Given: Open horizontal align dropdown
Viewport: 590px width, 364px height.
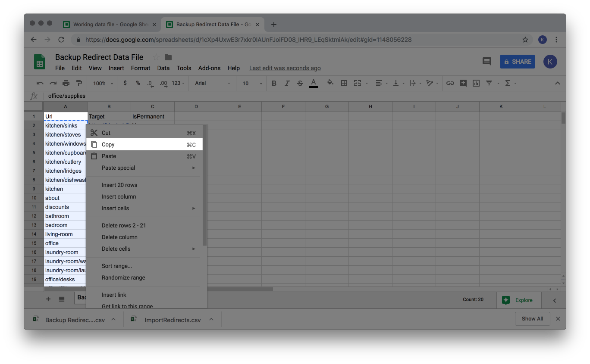Looking at the screenshot, I should 382,83.
